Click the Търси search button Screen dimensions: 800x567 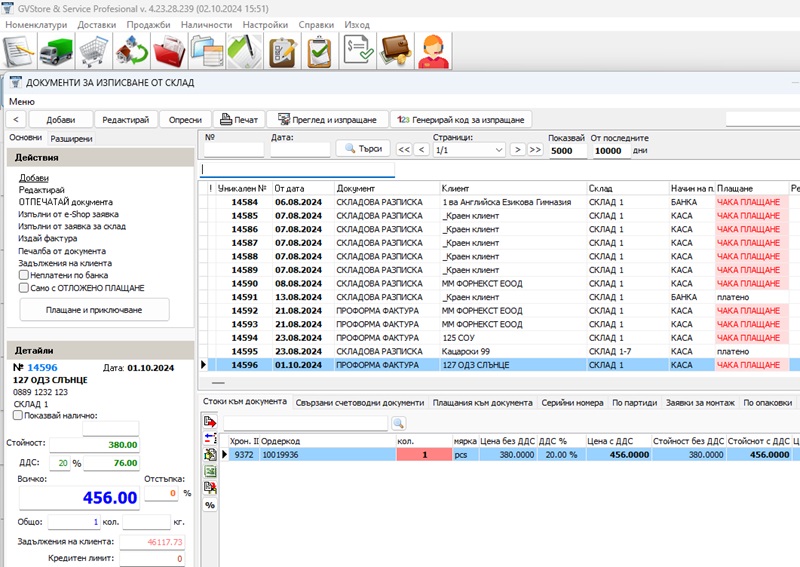tap(363, 149)
